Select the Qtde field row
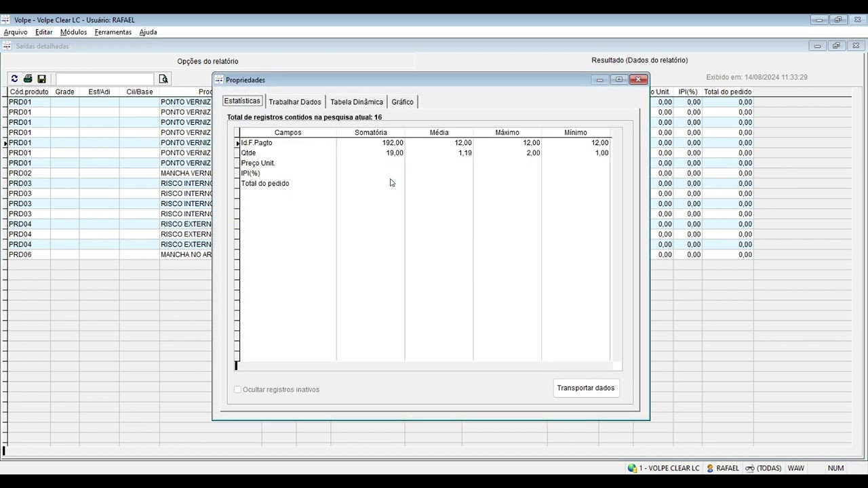868x488 pixels. [x=425, y=152]
